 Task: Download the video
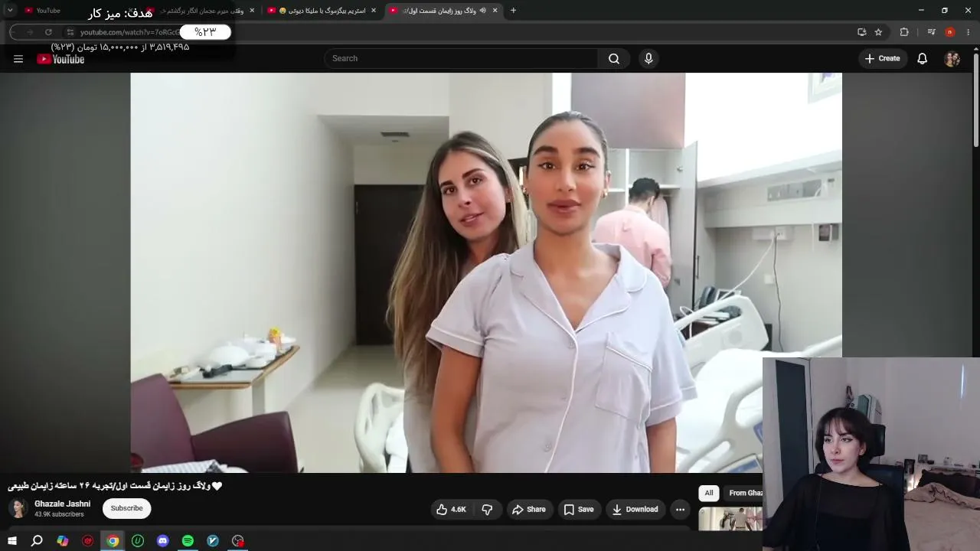(635, 510)
